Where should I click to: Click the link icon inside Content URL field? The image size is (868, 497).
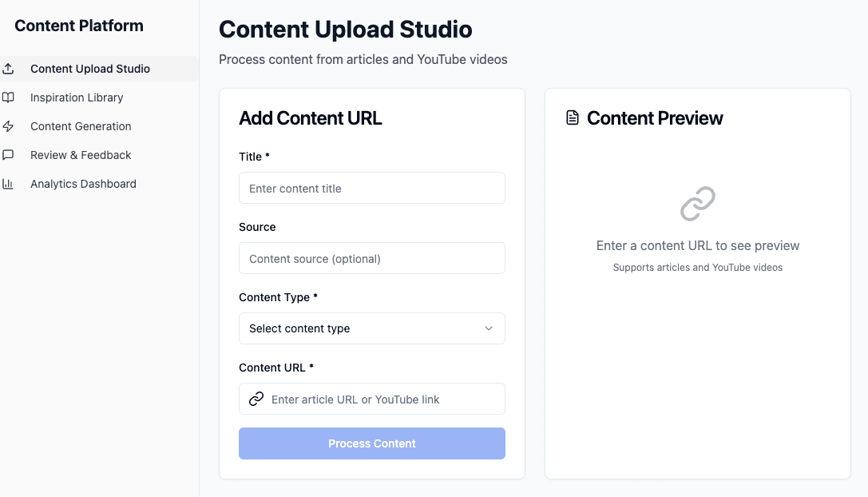(256, 399)
